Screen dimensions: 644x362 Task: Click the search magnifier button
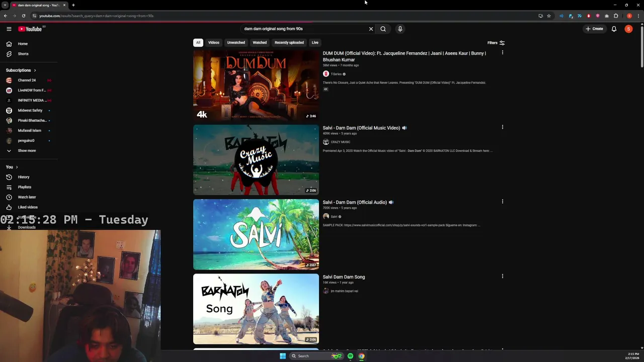point(383,29)
